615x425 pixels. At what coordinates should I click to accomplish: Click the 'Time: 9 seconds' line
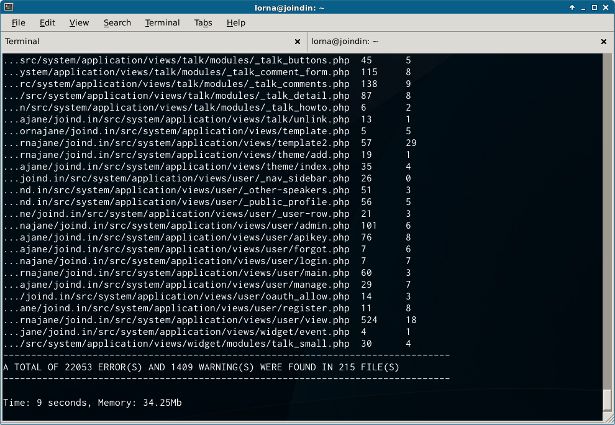(93, 403)
